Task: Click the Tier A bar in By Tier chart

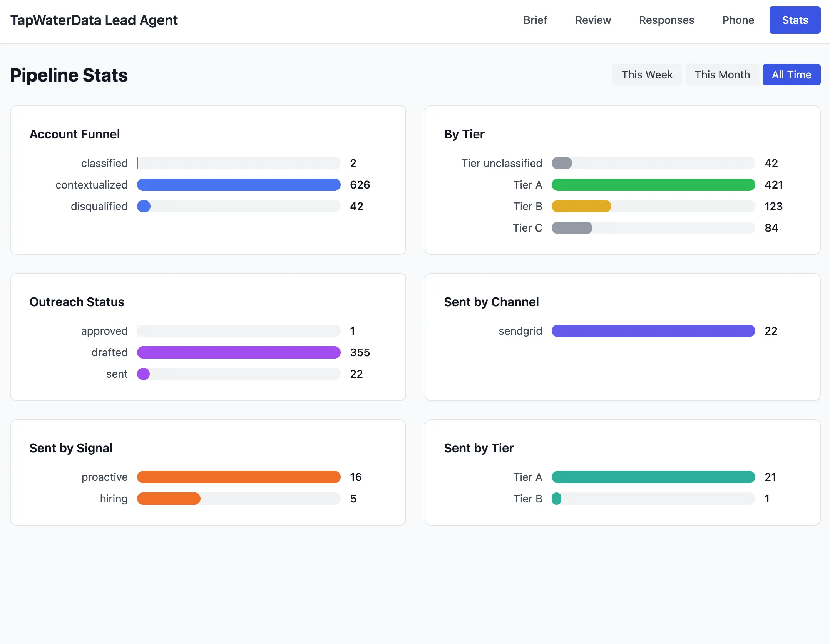Action: tap(653, 185)
